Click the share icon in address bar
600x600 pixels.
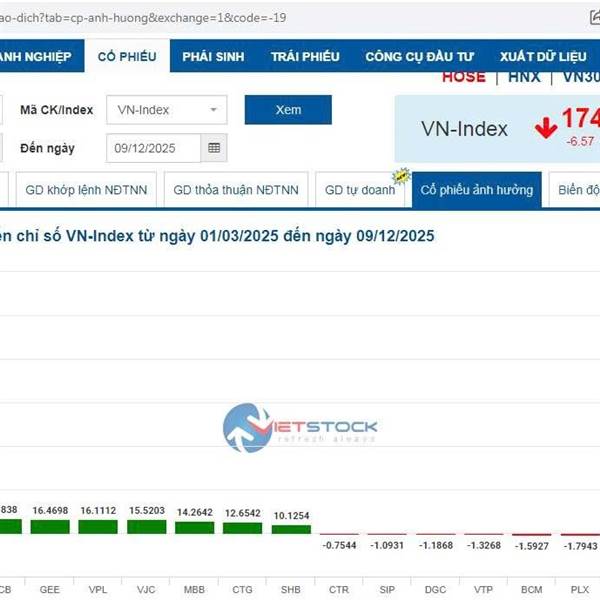pos(595,17)
